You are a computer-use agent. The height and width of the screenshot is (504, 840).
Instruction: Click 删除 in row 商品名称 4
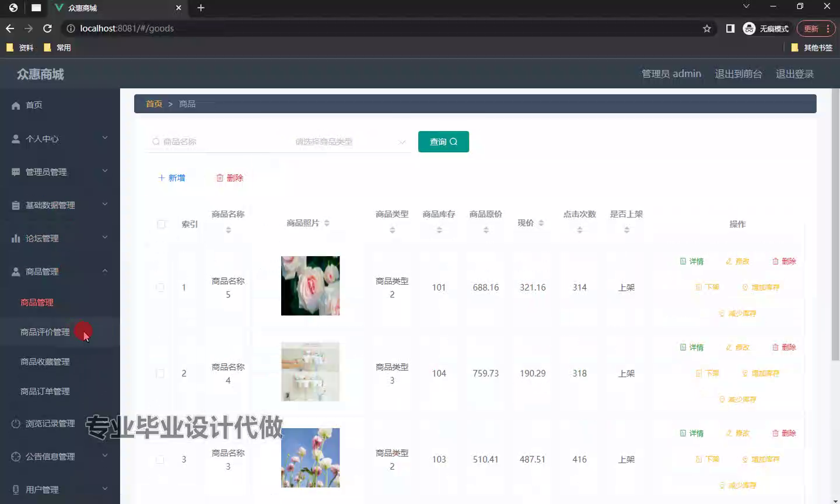point(784,347)
